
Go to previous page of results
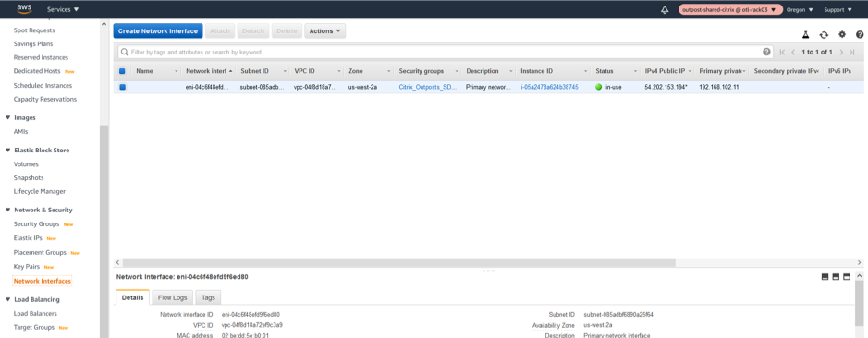[x=793, y=52]
